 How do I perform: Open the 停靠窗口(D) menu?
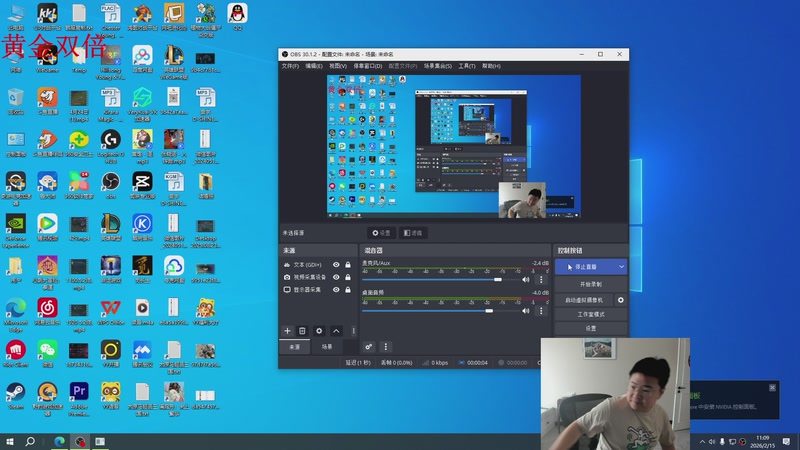367,66
